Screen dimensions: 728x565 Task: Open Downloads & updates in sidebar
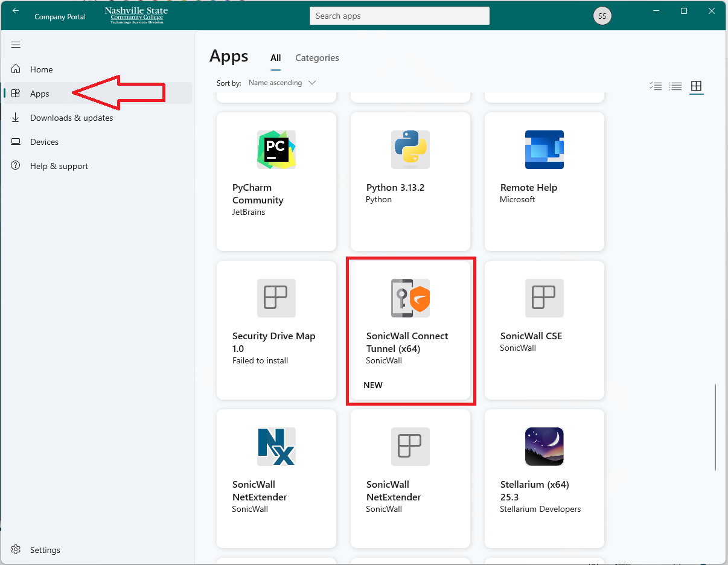click(x=71, y=118)
